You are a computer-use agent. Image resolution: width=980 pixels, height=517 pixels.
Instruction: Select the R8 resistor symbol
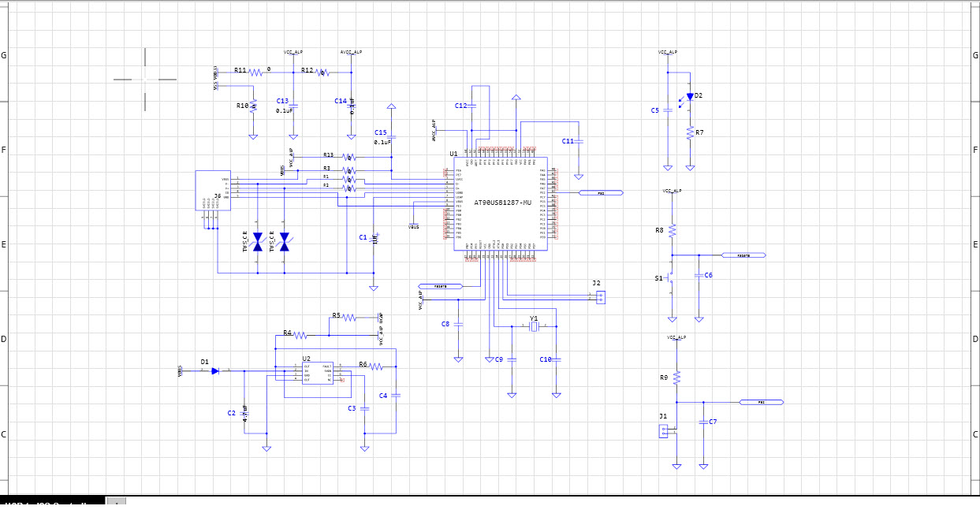(672, 230)
